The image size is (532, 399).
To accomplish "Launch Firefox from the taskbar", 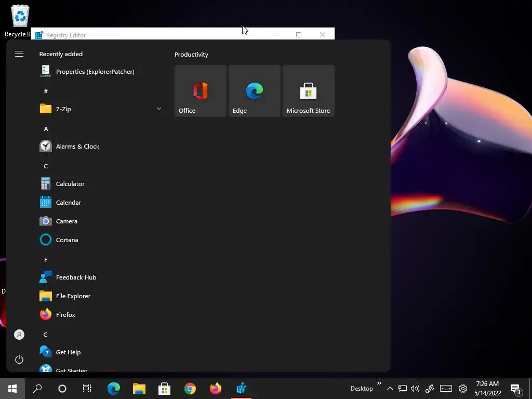I will 216,389.
